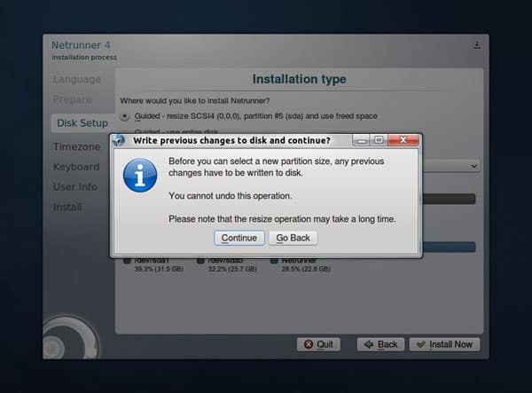This screenshot has width=532, height=393.
Task: Click the 32.2% (25.7 GB) partition label
Action: pyautogui.click(x=232, y=269)
